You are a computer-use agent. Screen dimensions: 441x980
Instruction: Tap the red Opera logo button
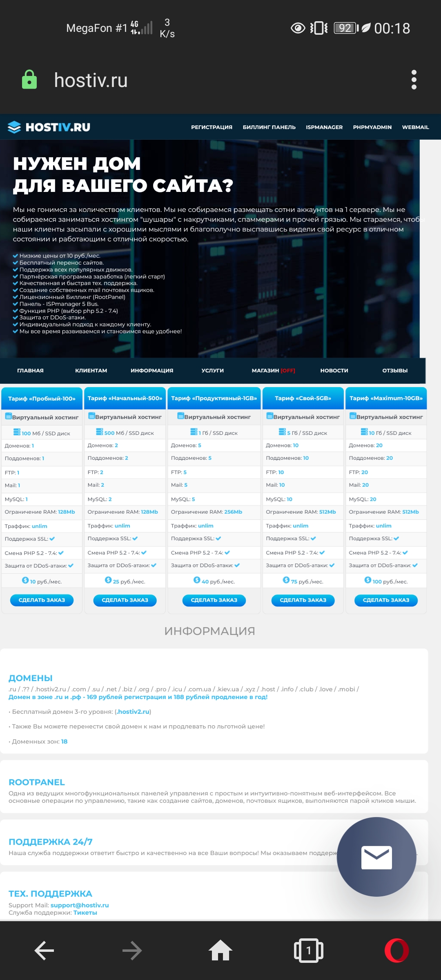coord(396,950)
